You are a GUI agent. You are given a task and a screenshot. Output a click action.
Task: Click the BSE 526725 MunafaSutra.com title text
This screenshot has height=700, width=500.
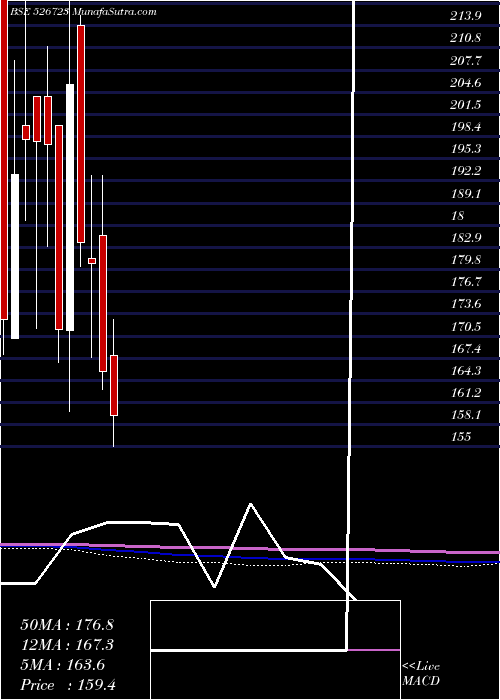point(83,12)
